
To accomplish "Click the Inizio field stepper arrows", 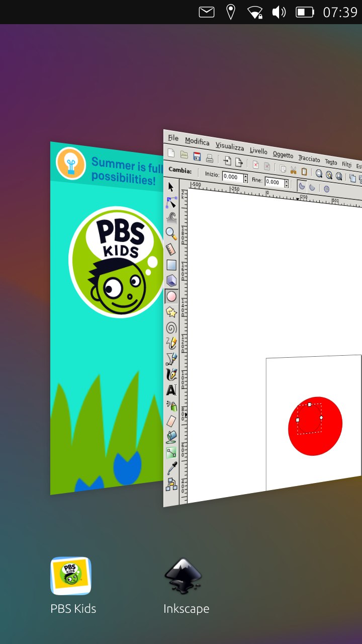I will (245, 178).
